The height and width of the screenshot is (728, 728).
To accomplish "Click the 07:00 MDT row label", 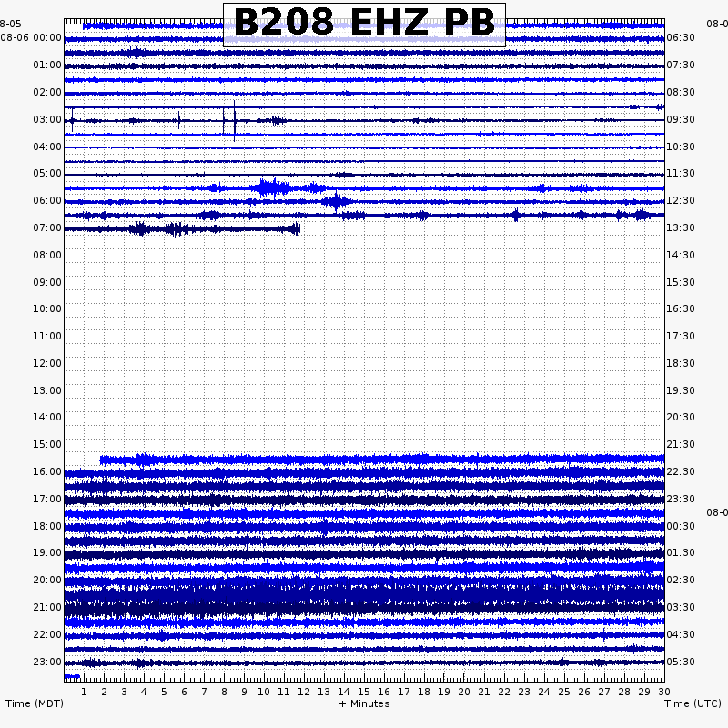I will pyautogui.click(x=47, y=228).
